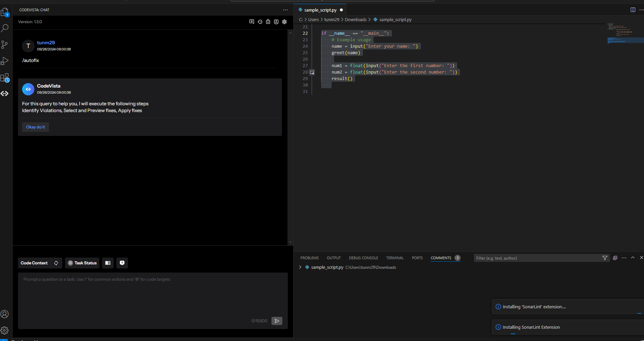
Task: Switch to the TERMINAL tab
Action: 395,258
